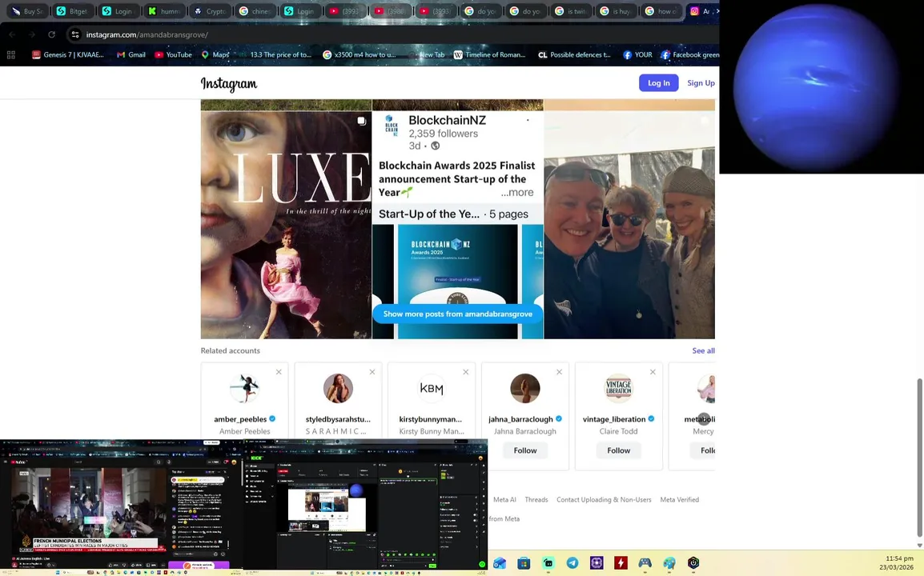The image size is (924, 576).
Task: Switch to the Bitget tab
Action: click(72, 11)
